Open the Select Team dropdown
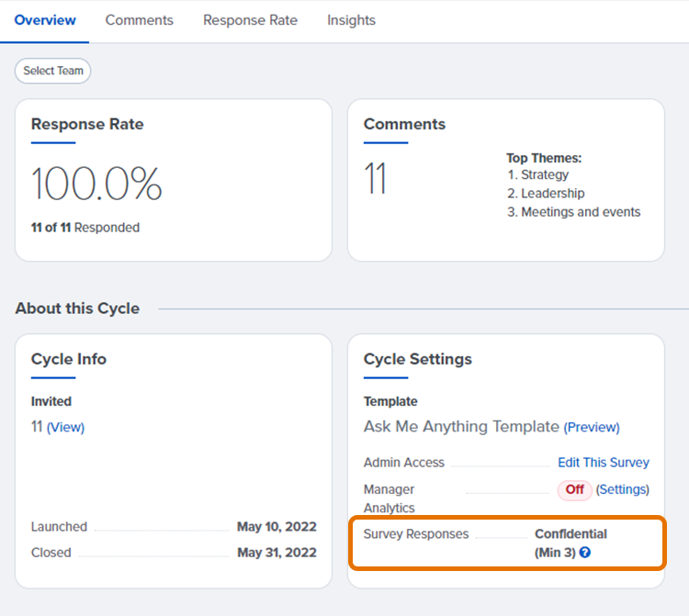 click(53, 71)
